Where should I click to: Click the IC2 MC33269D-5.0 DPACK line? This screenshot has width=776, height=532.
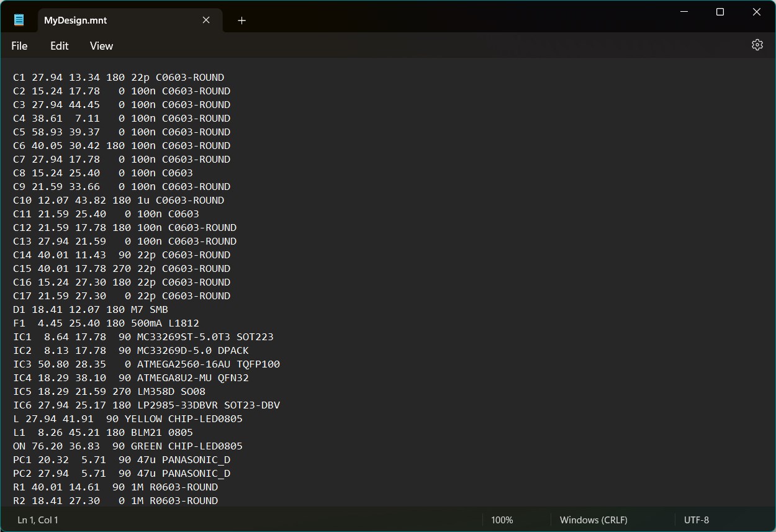[131, 351]
